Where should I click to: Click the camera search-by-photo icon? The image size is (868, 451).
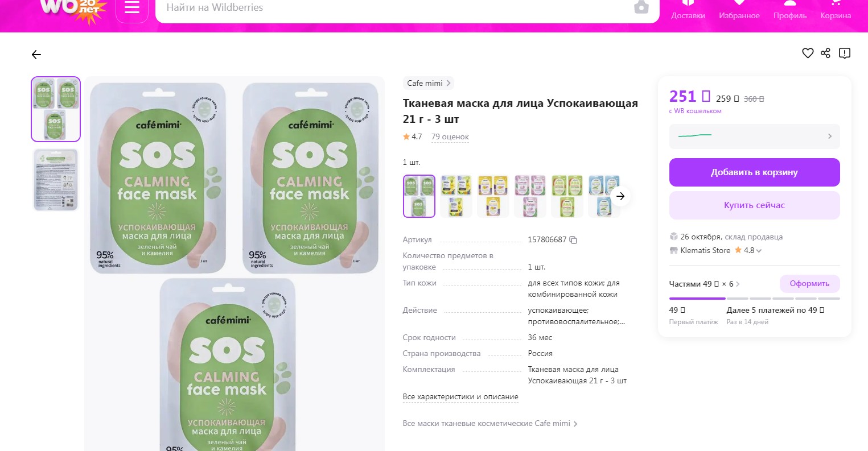tap(641, 7)
